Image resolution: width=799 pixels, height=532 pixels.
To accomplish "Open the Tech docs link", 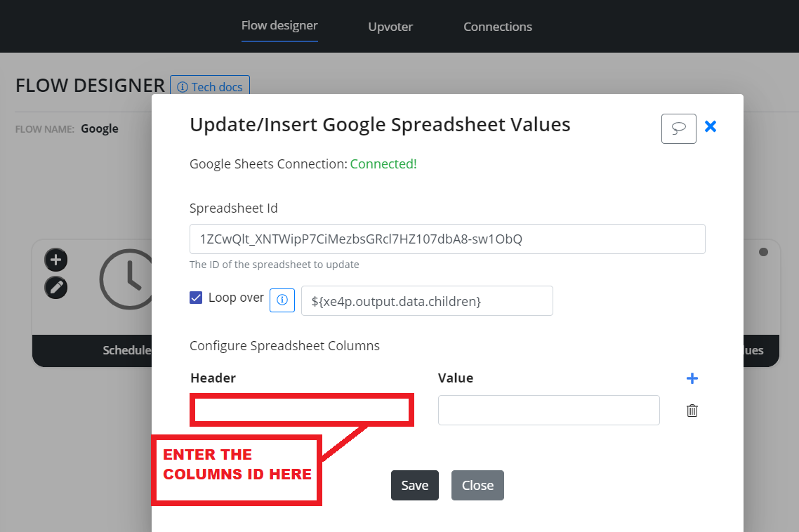I will coord(209,86).
